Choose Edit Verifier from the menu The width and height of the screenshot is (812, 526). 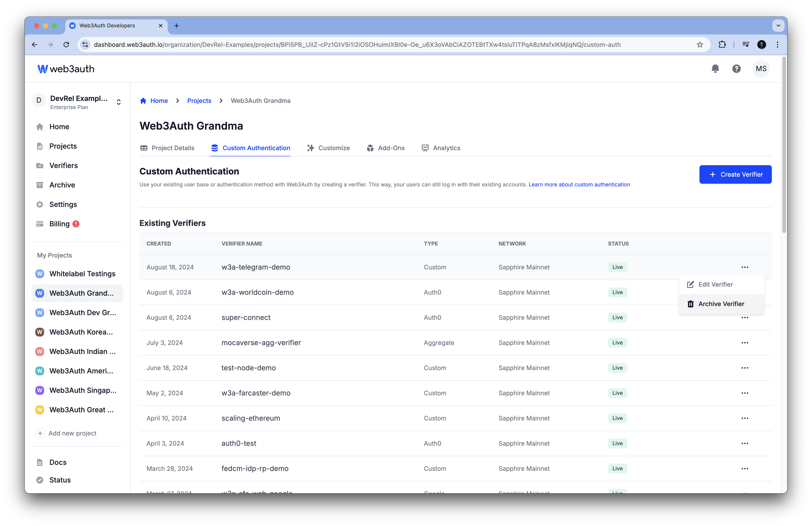tap(721, 284)
